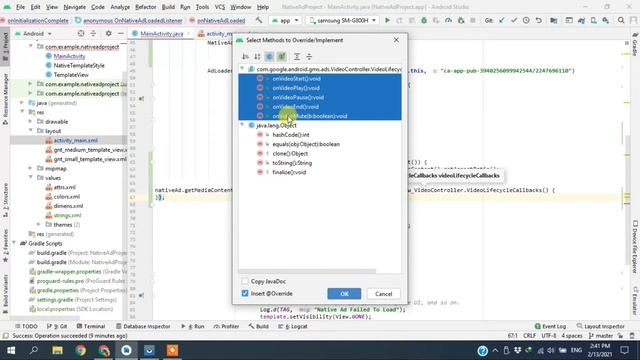The height and width of the screenshot is (360, 640).
Task: Open the Navigate menu
Action: [75, 7]
